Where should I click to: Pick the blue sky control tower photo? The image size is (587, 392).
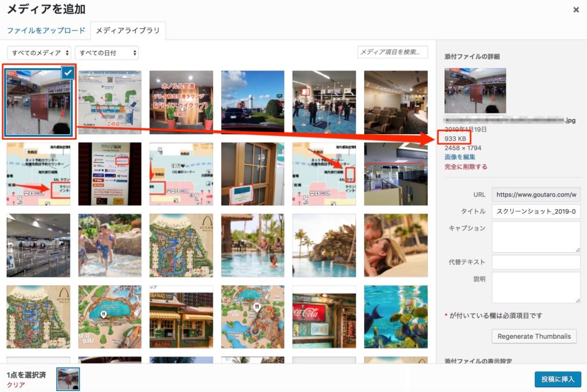click(x=253, y=102)
